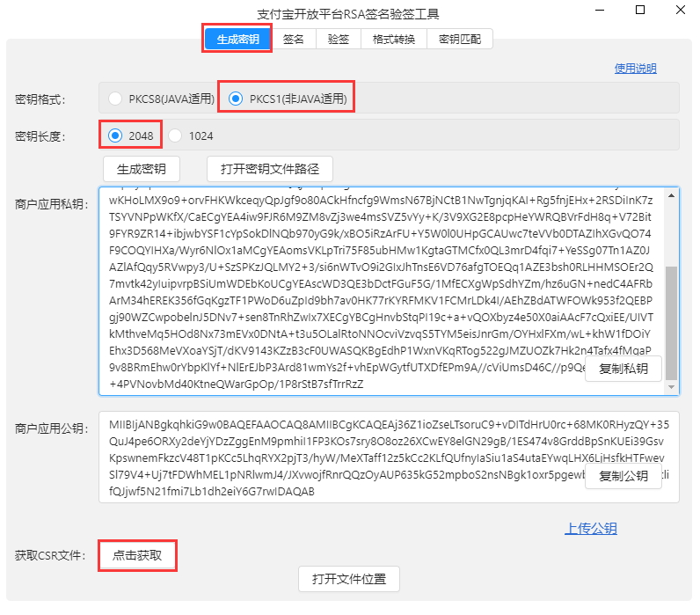Viewport: 700px width, 615px height.
Task: Click the private key scrollbar thumb
Action: click(672, 323)
